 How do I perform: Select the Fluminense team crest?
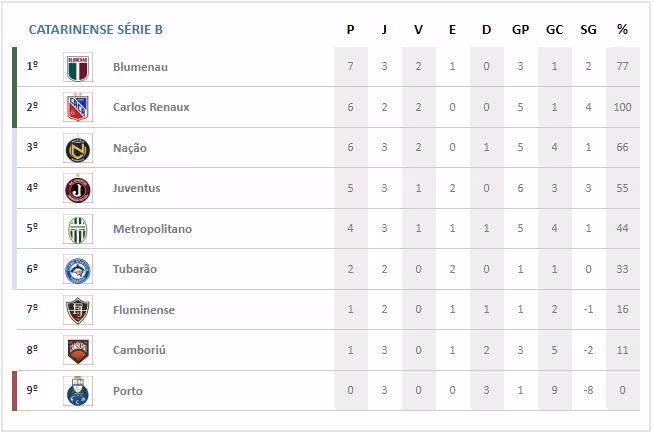77,310
